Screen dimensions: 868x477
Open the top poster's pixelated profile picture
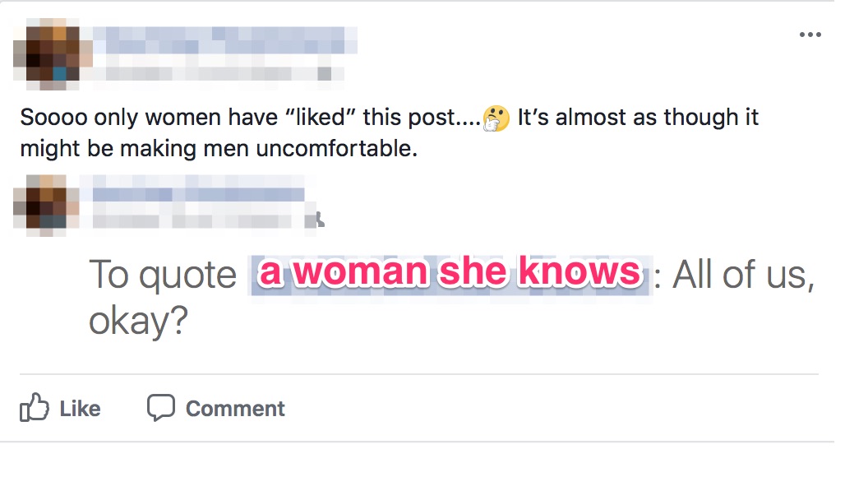click(52, 54)
